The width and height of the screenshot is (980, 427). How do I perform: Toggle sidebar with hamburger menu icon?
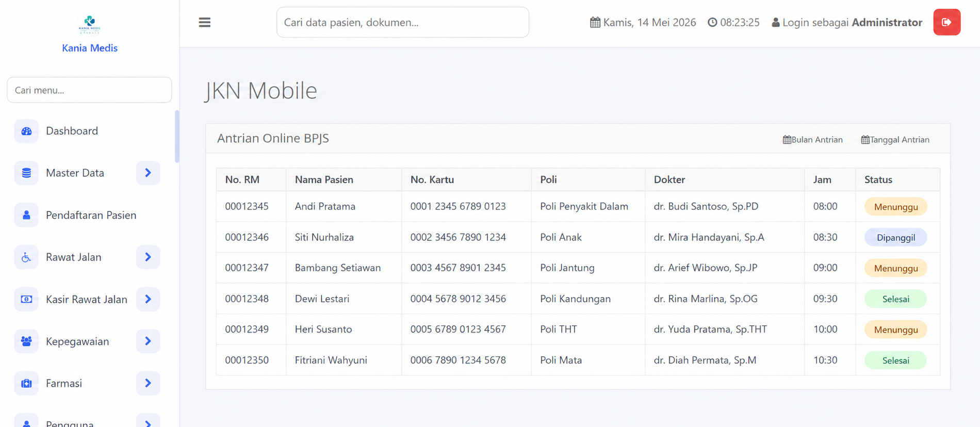(205, 22)
